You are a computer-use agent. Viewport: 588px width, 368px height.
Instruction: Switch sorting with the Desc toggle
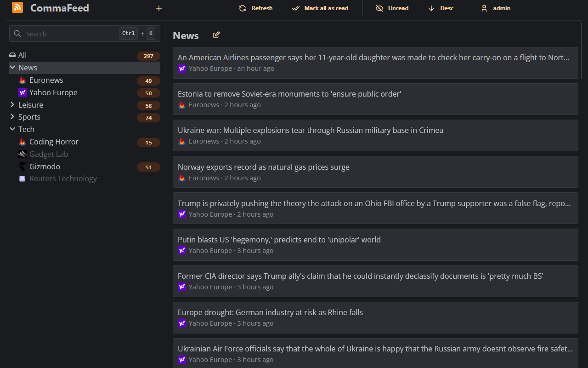coord(440,8)
